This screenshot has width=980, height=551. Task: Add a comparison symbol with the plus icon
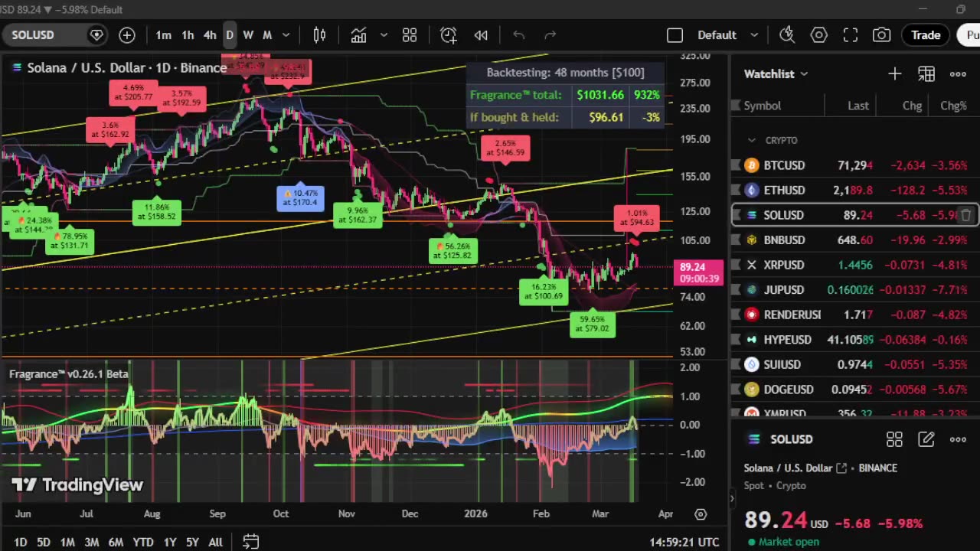(127, 35)
